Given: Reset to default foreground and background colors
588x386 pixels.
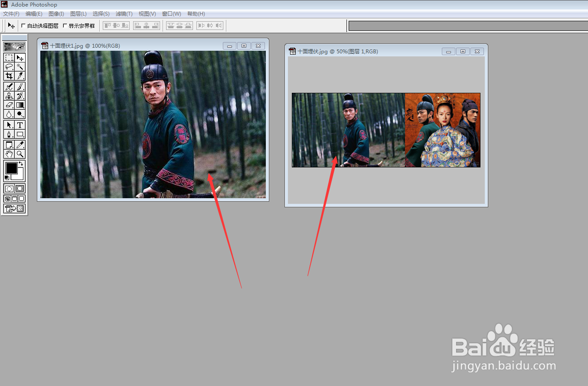Looking at the screenshot, I should click(x=7, y=177).
